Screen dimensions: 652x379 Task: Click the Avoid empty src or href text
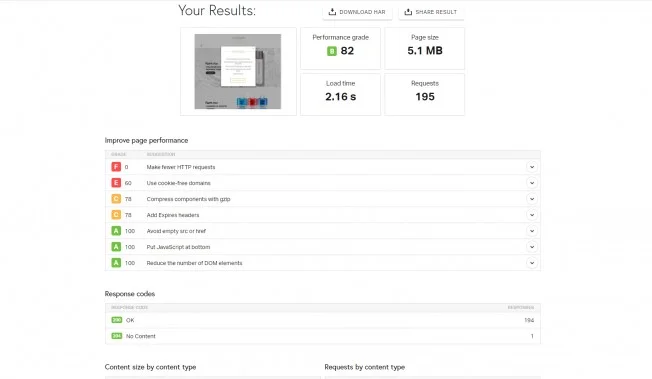[x=176, y=231]
